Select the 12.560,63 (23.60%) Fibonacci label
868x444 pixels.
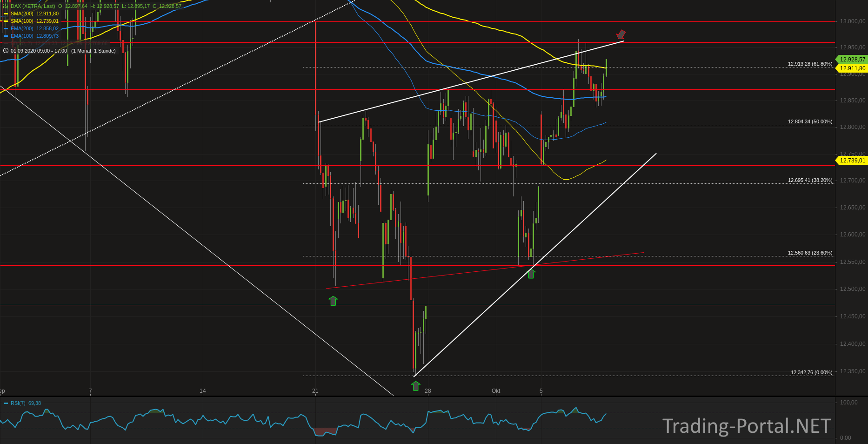810,253
